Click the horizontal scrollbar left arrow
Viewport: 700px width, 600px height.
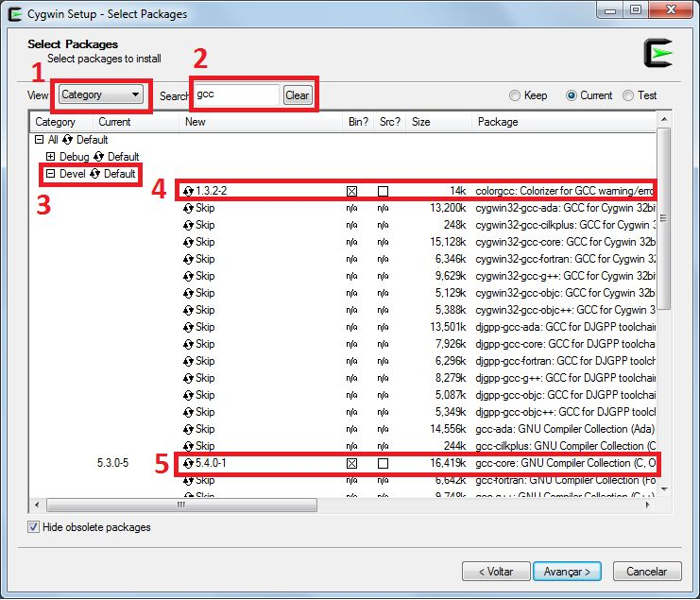tap(37, 505)
